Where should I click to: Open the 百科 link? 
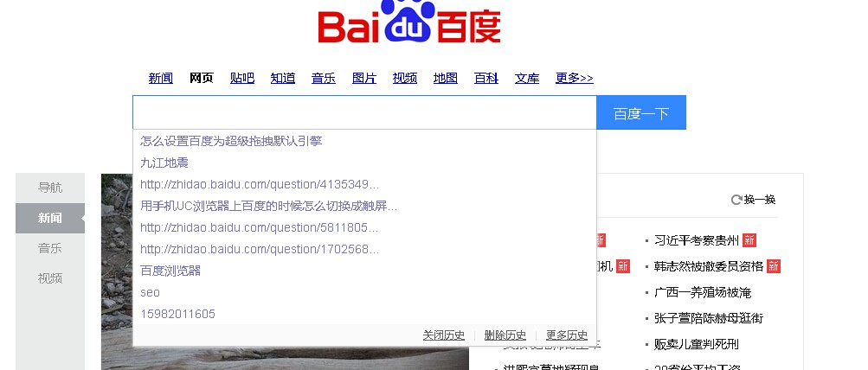(x=486, y=78)
